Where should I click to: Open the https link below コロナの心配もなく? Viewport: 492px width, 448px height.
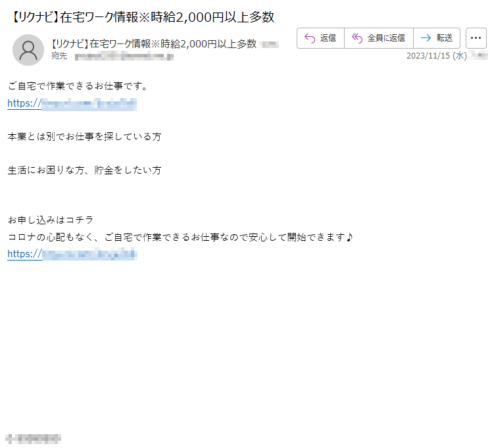tap(72, 254)
